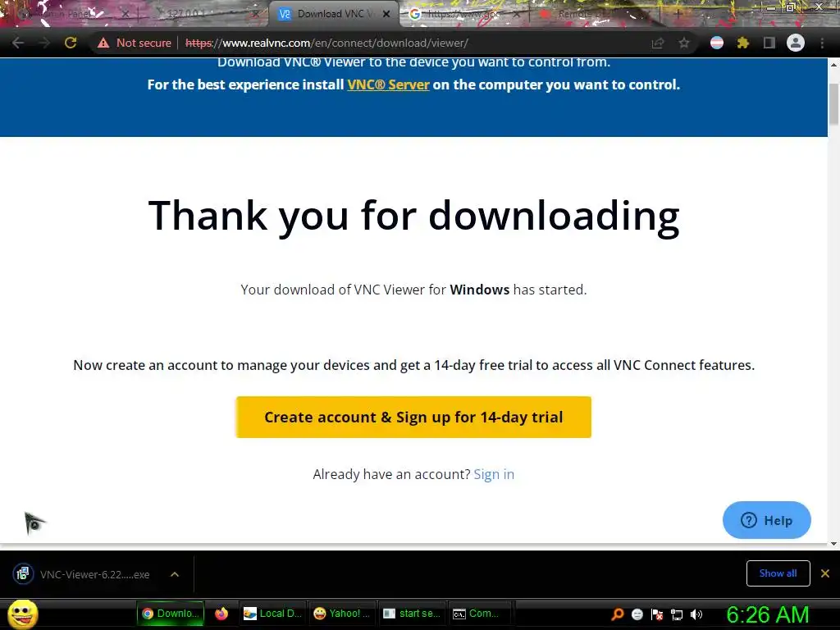Click the scrollbar down arrow
840x630 pixels.
point(834,544)
